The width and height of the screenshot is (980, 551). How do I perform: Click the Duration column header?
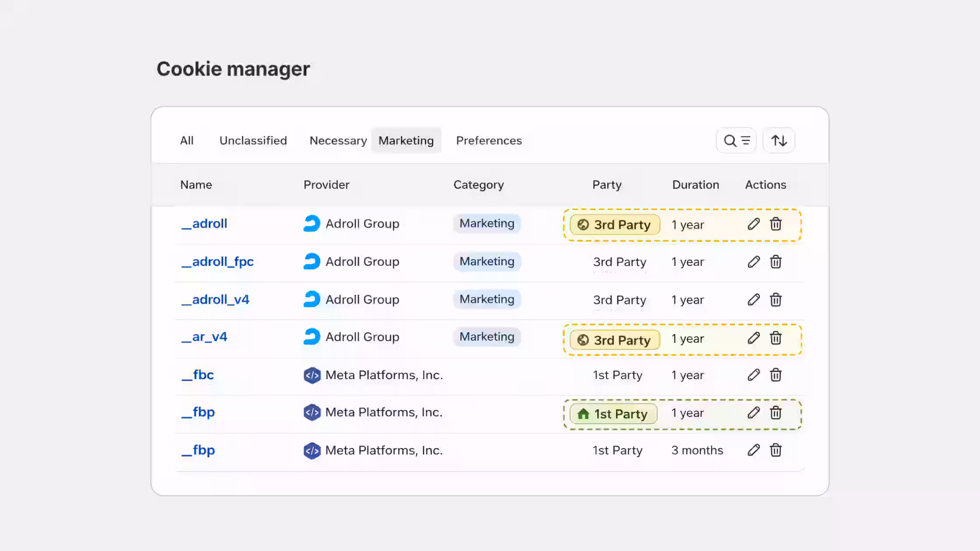[x=696, y=185]
